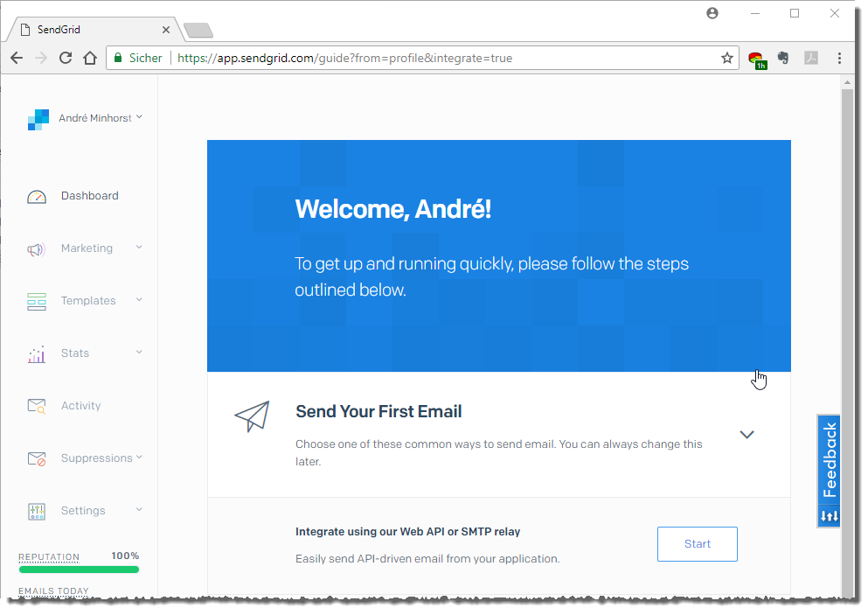
Task: Open the Dashboard menu item
Action: [89, 196]
